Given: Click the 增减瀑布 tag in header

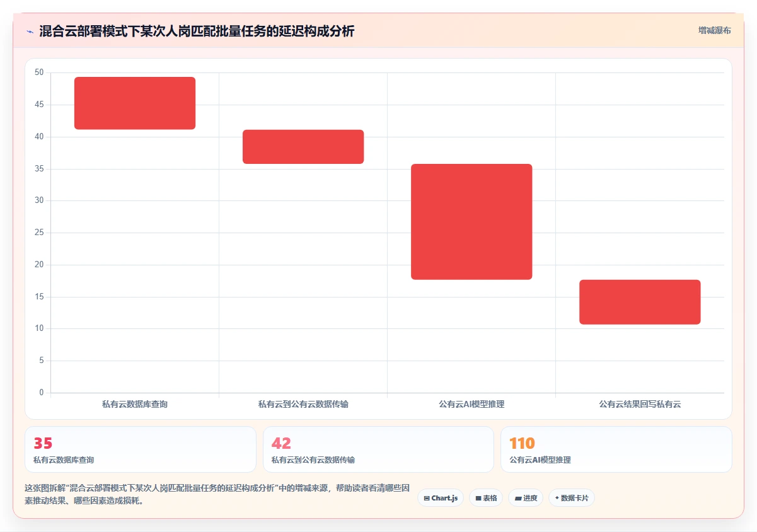Looking at the screenshot, I should point(715,30).
